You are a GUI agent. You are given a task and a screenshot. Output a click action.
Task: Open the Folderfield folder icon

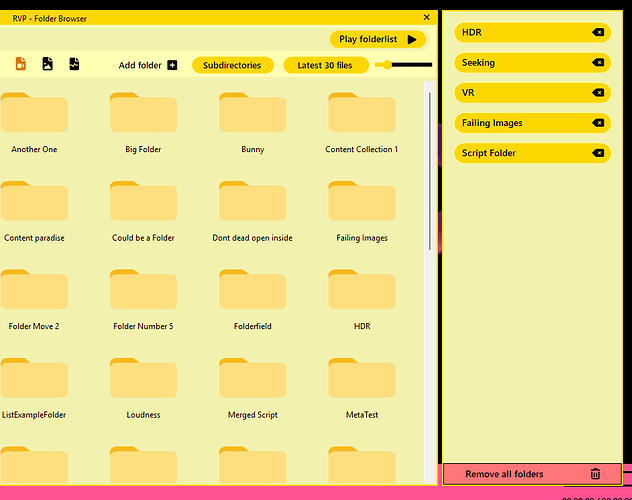tap(253, 289)
